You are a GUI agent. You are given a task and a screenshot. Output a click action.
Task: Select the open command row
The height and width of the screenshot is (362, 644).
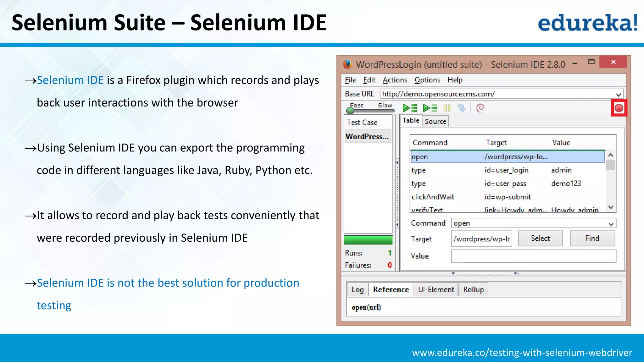pyautogui.click(x=508, y=156)
